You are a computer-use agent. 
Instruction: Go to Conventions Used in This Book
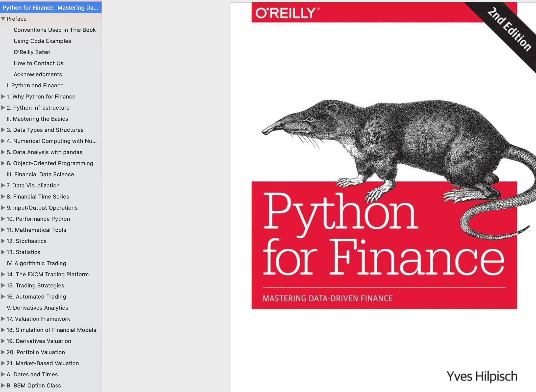[55, 30]
